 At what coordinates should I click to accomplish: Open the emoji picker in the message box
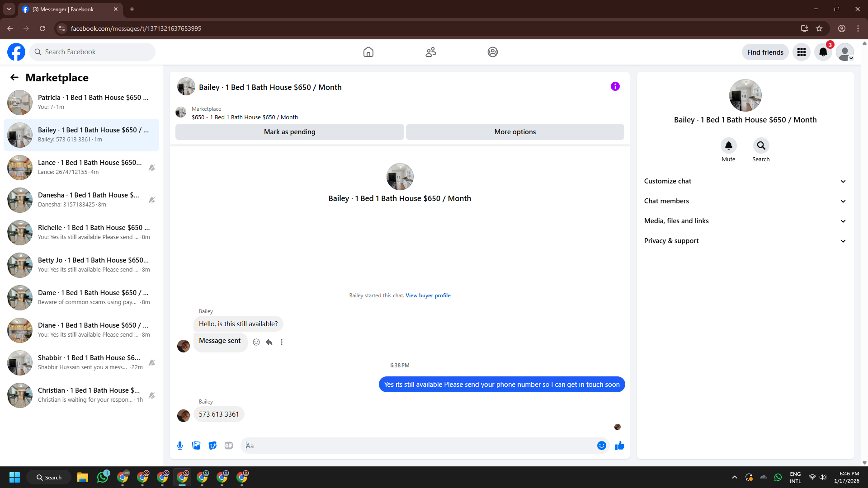click(x=601, y=446)
